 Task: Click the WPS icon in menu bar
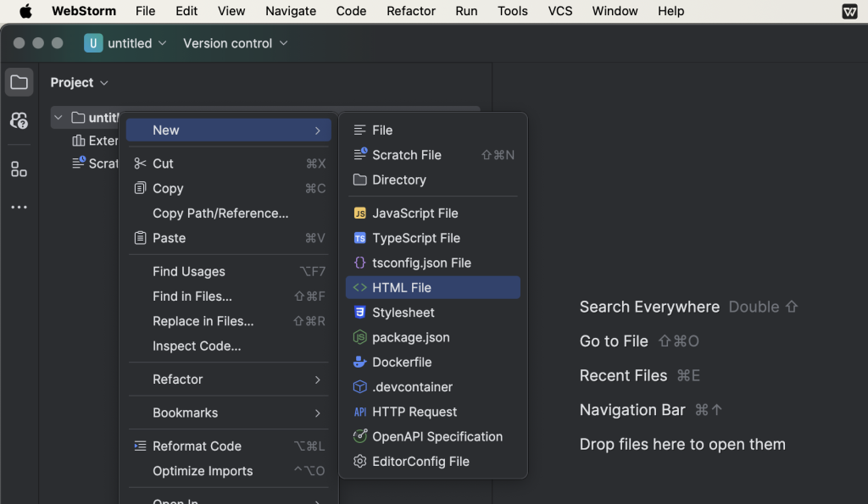pos(849,11)
